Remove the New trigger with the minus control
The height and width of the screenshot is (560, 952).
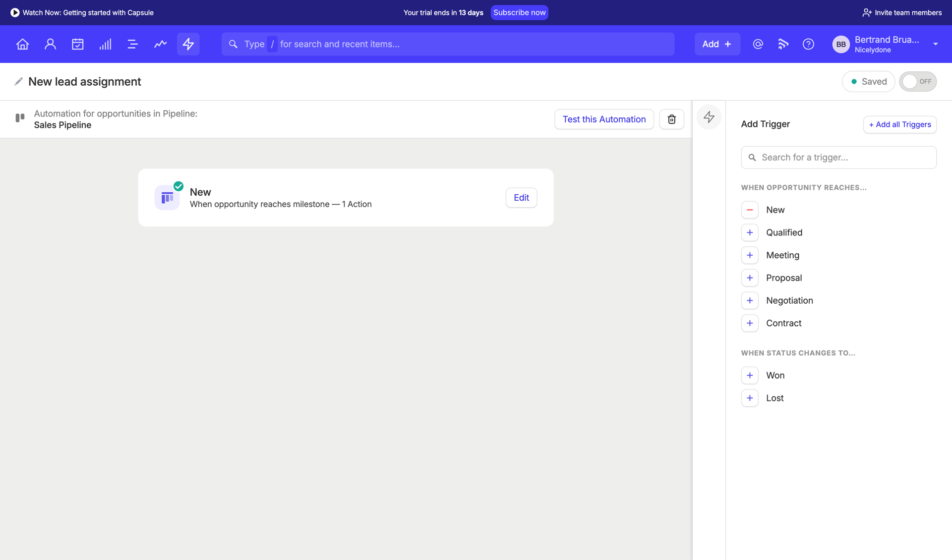click(x=750, y=210)
